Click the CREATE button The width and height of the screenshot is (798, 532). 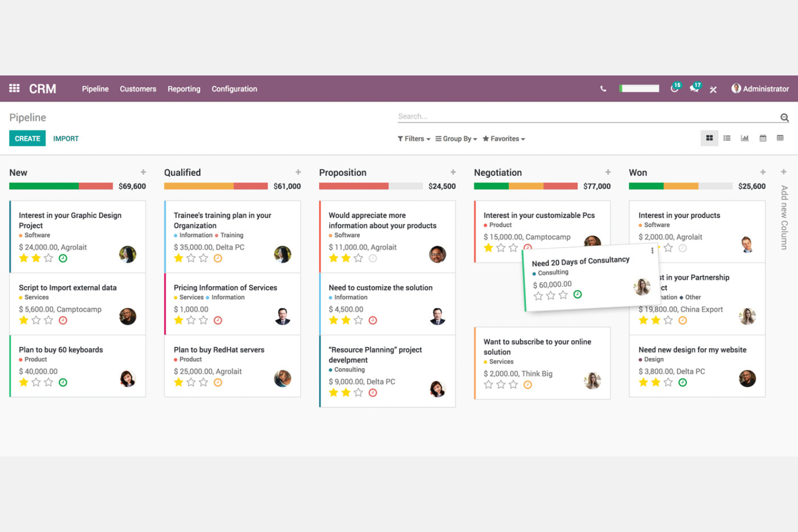pyautogui.click(x=27, y=138)
